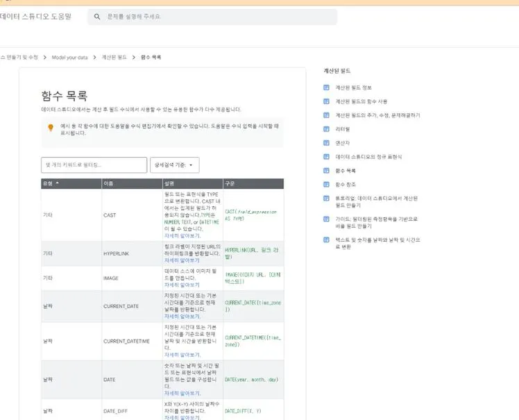Click the article icon beside 연산자

[x=326, y=143]
